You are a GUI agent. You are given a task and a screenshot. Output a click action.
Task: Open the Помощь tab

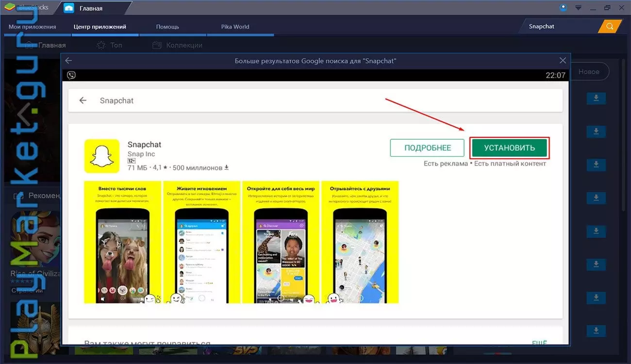tap(167, 27)
